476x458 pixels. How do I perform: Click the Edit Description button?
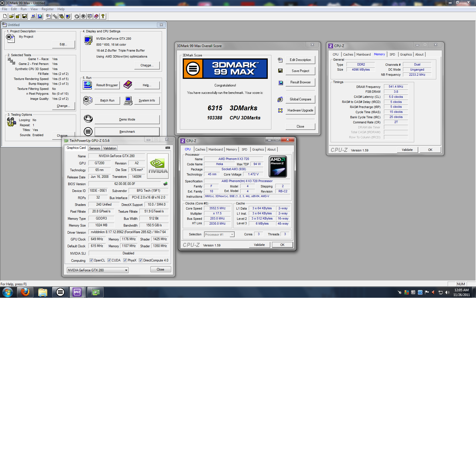[x=300, y=60]
